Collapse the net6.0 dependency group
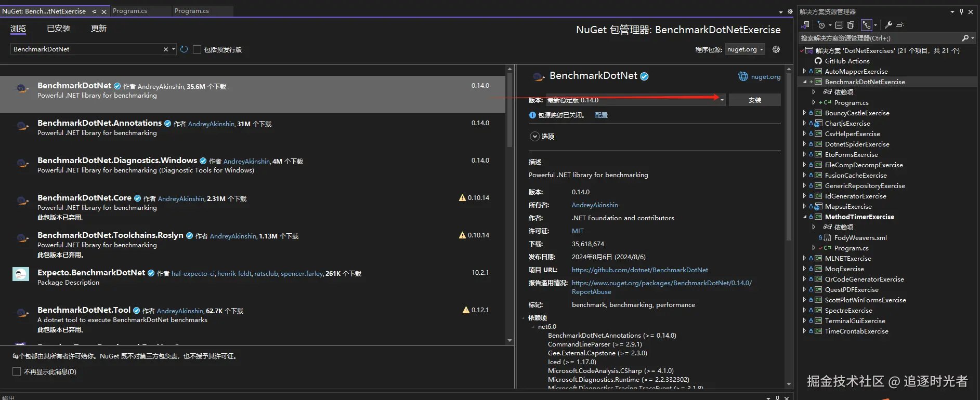 click(x=533, y=327)
